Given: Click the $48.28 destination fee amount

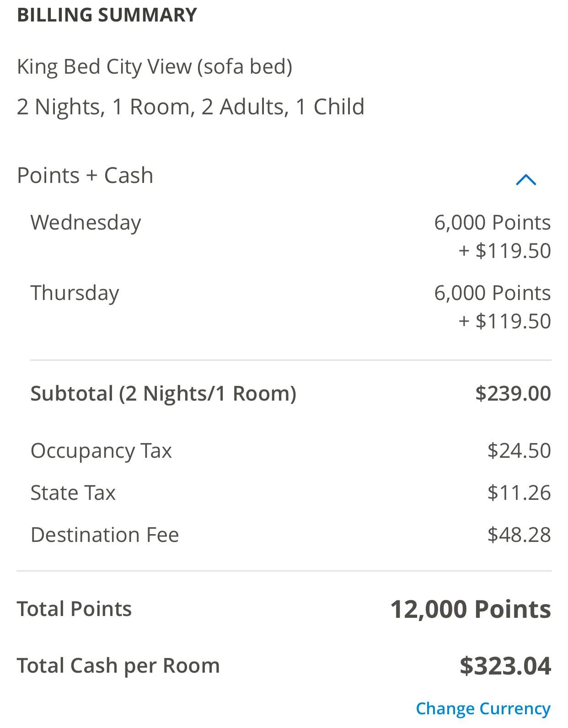Looking at the screenshot, I should click(x=519, y=535).
